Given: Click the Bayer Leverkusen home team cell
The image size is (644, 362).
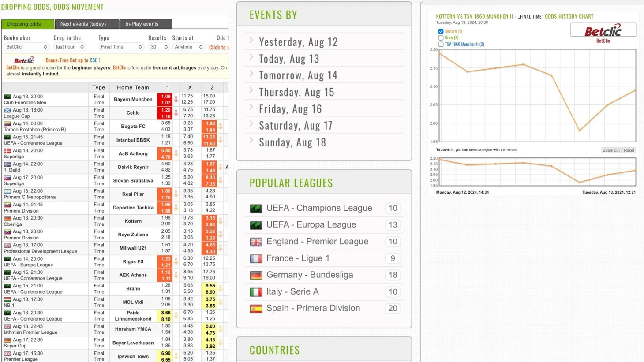Looking at the screenshot, I should point(133,343).
